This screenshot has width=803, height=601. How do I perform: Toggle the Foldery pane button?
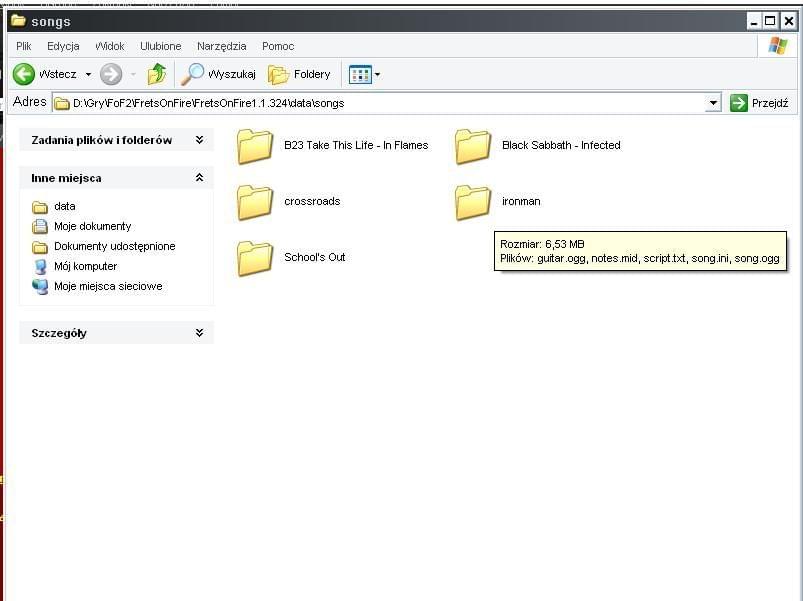(300, 75)
